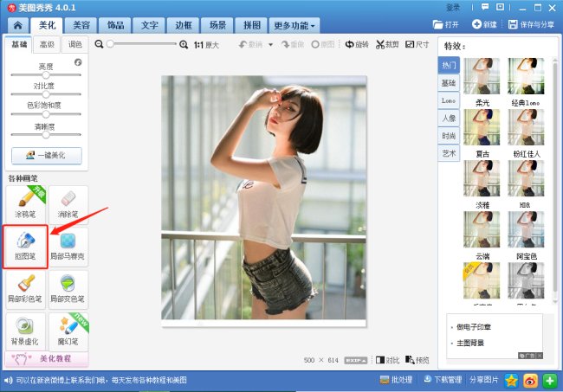Click the feedback message icon in title bar
The width and height of the screenshot is (563, 392).
pyautogui.click(x=485, y=7)
